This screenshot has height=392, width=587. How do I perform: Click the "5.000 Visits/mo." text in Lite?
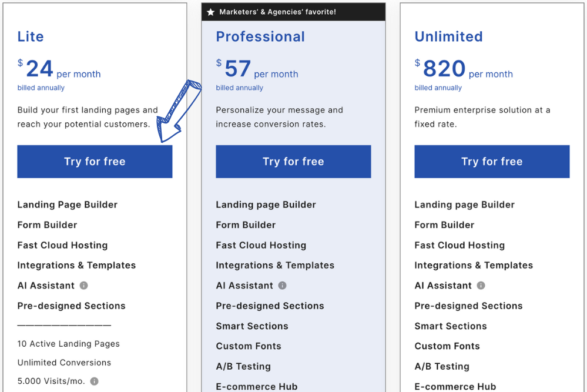[51, 381]
